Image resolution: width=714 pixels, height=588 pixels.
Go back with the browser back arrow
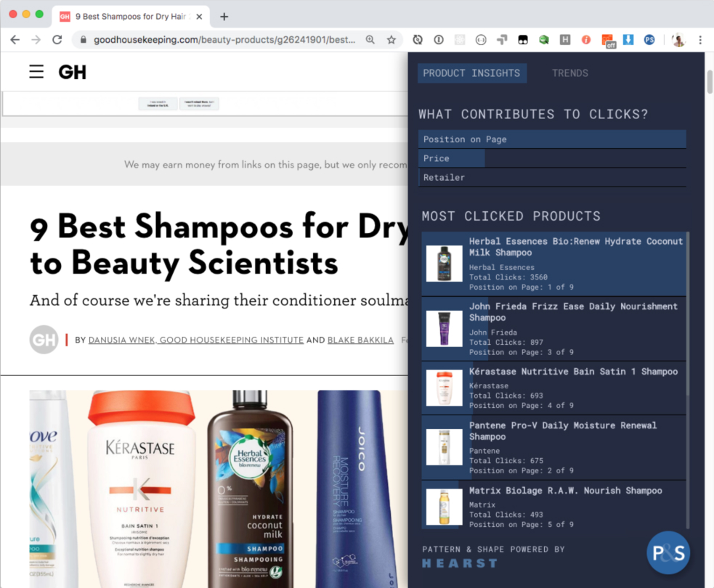pyautogui.click(x=15, y=40)
